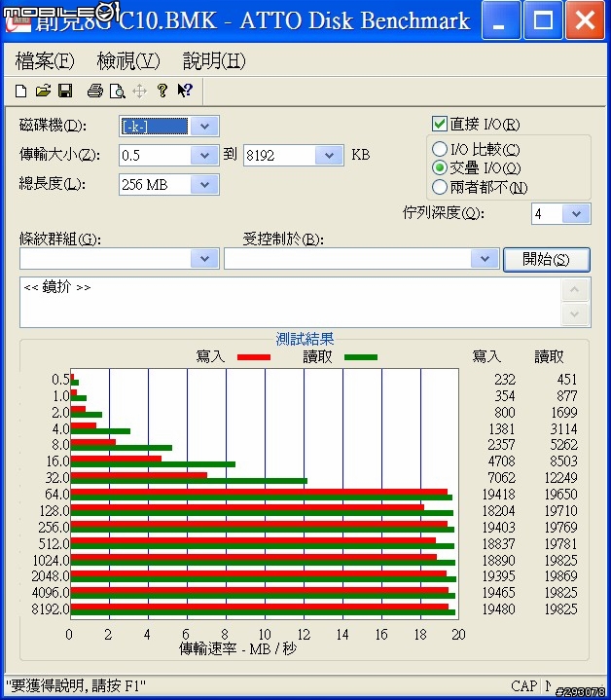Click the description box scroll down arrow
Image resolution: width=611 pixels, height=700 pixels.
tap(574, 314)
